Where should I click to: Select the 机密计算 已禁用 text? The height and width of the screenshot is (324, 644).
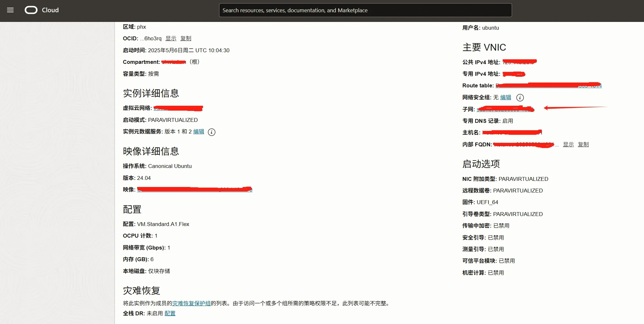[483, 273]
